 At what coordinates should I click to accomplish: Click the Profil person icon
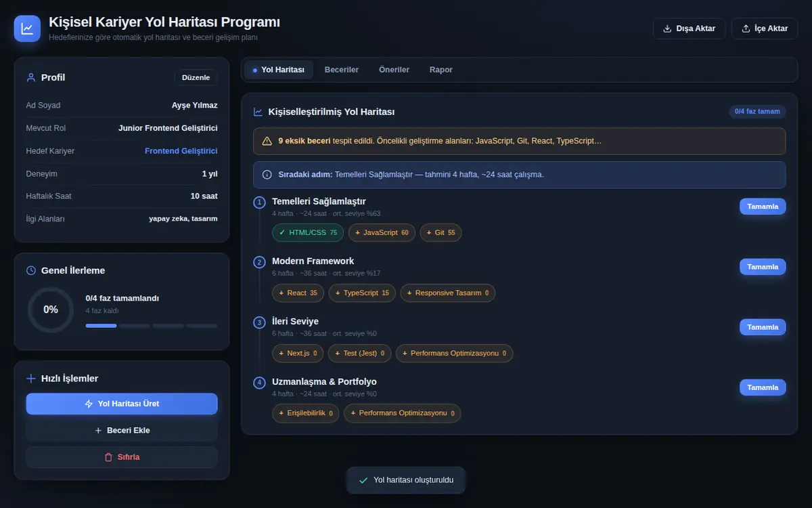tap(30, 77)
